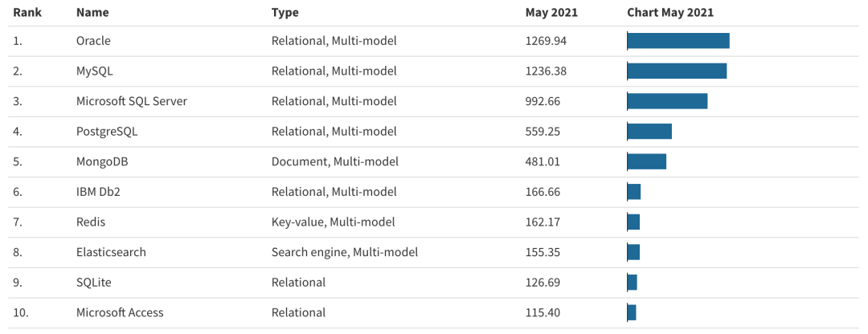The width and height of the screenshot is (868, 334).
Task: Click MongoDB's Document, Multi-model type
Action: pos(335,161)
